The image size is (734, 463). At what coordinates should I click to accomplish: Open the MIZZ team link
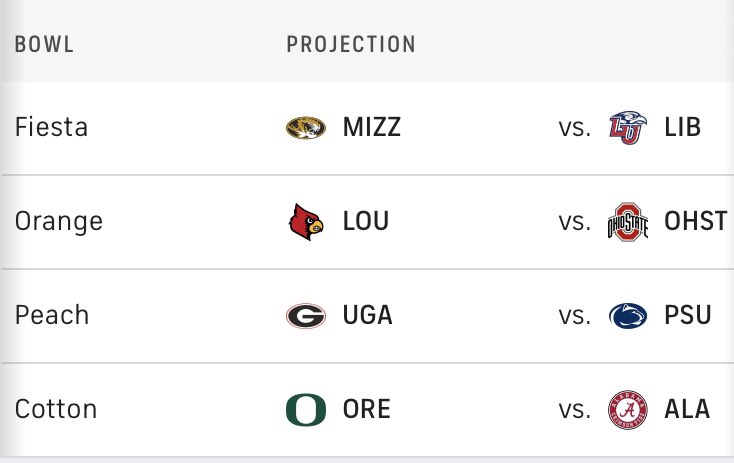[x=372, y=127]
